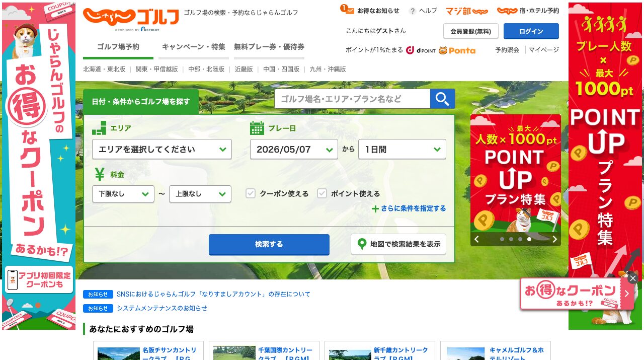Click the d POINT logo

pos(421,50)
